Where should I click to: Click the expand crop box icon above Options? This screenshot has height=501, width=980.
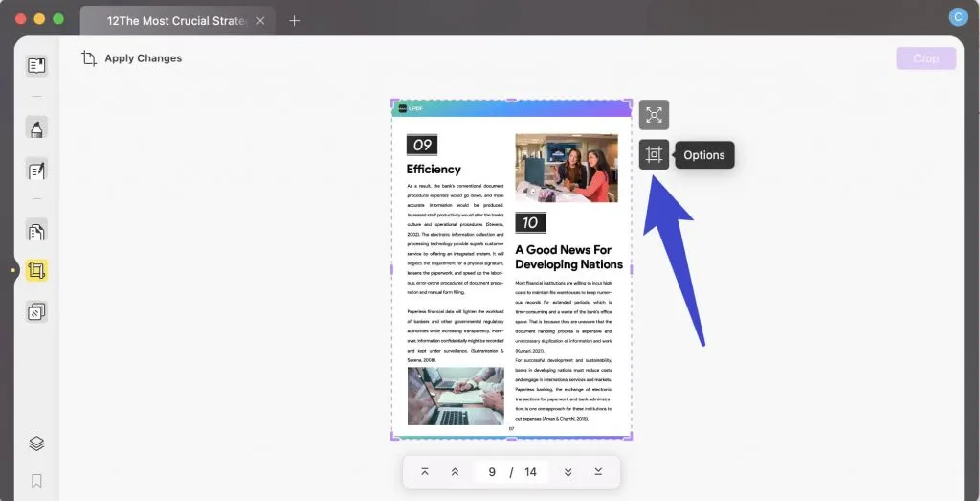coord(654,115)
